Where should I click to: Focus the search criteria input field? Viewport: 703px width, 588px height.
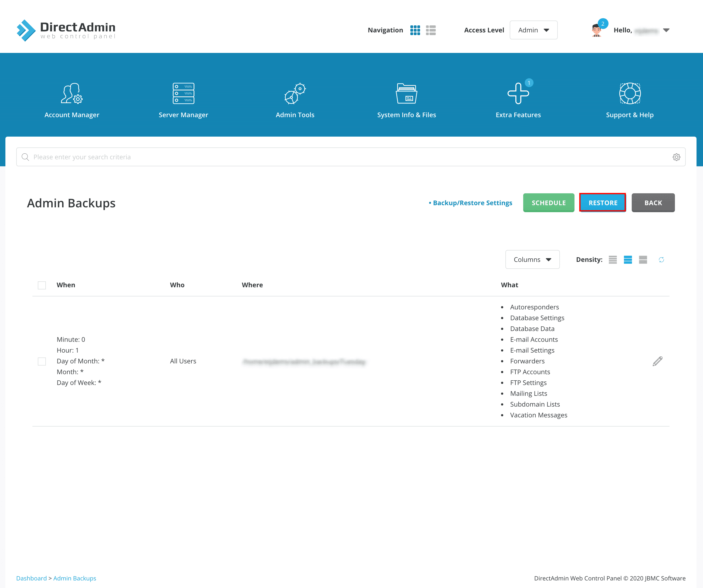(x=351, y=157)
